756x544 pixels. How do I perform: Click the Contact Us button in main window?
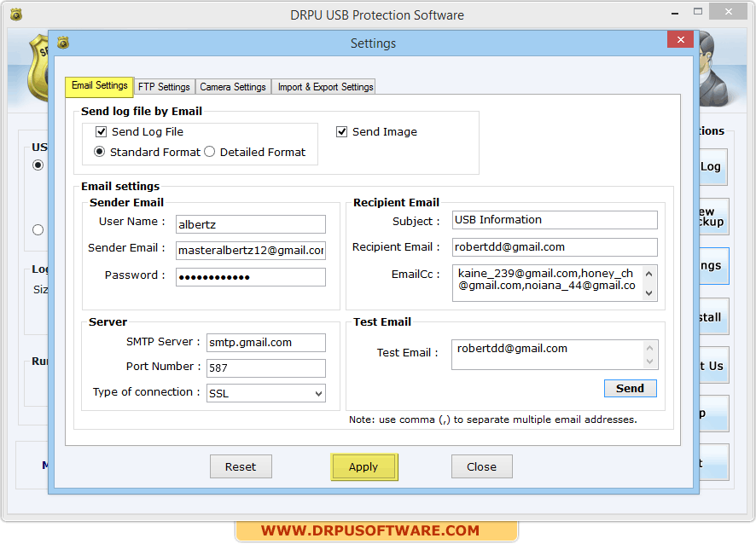(713, 365)
